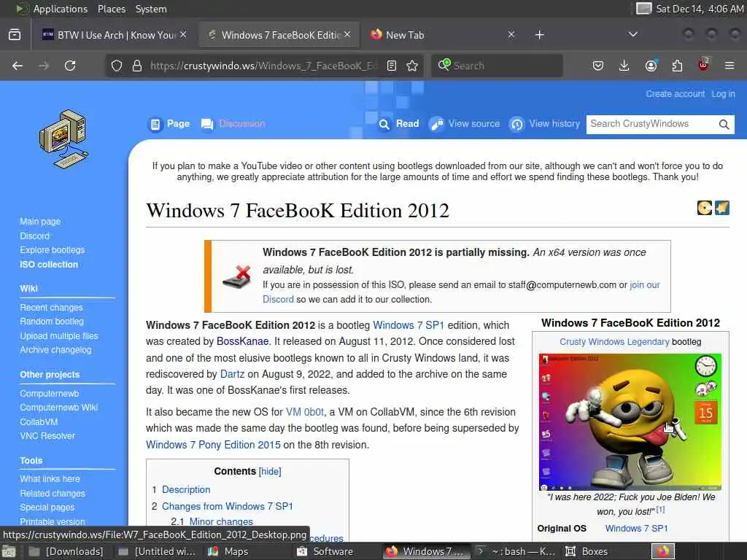Open the Pocket save icon
The width and height of the screenshot is (747, 560).
click(598, 66)
